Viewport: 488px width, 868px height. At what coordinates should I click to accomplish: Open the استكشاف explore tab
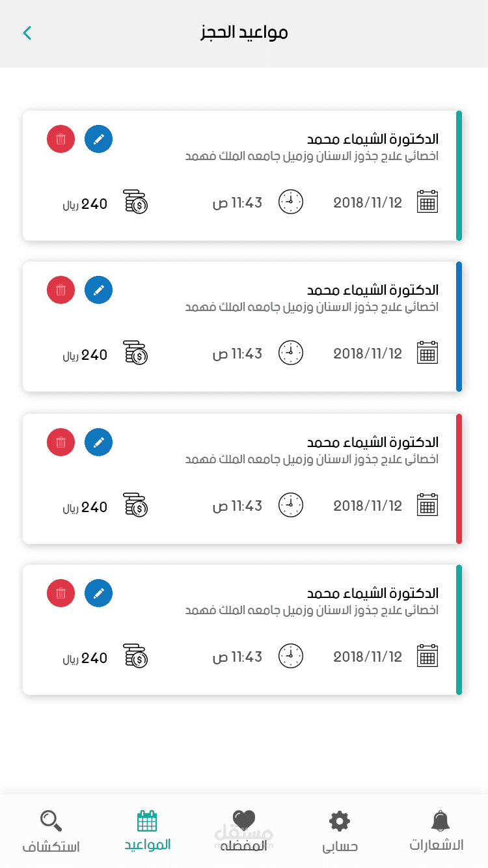coord(51,832)
